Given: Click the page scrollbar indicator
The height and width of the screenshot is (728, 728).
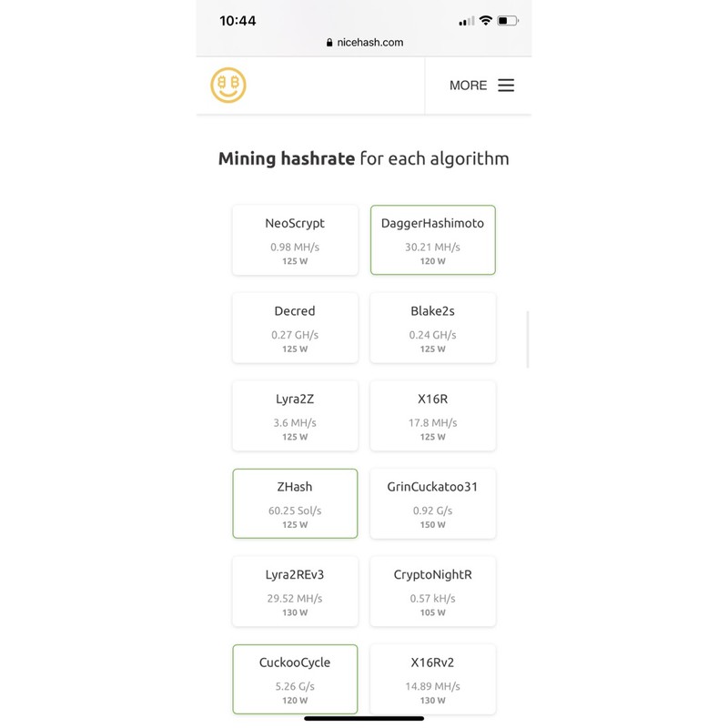Looking at the screenshot, I should coord(528,339).
